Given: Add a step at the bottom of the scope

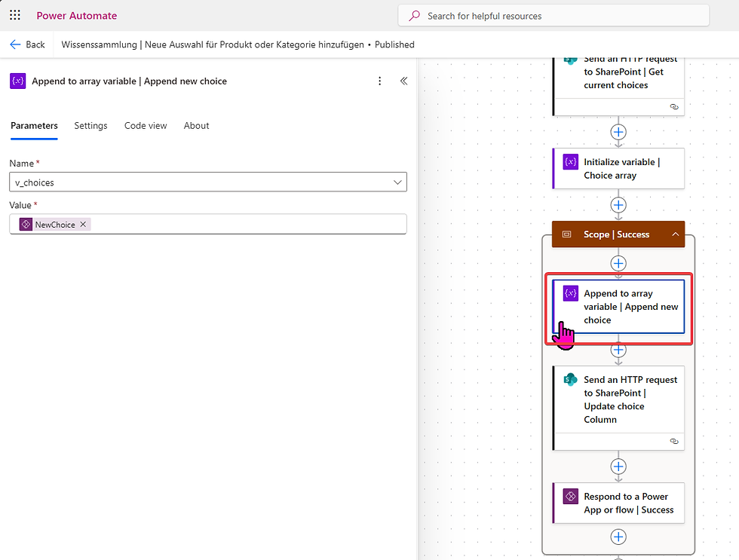Looking at the screenshot, I should pos(618,537).
